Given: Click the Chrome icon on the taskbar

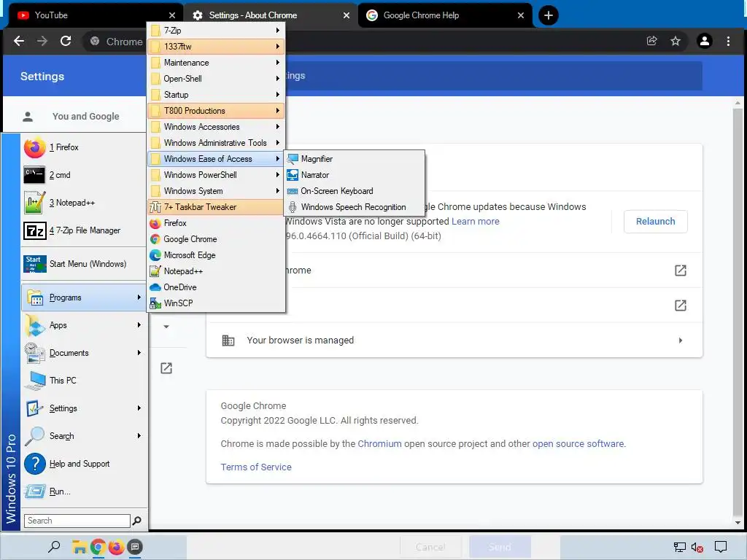Looking at the screenshot, I should 98,547.
